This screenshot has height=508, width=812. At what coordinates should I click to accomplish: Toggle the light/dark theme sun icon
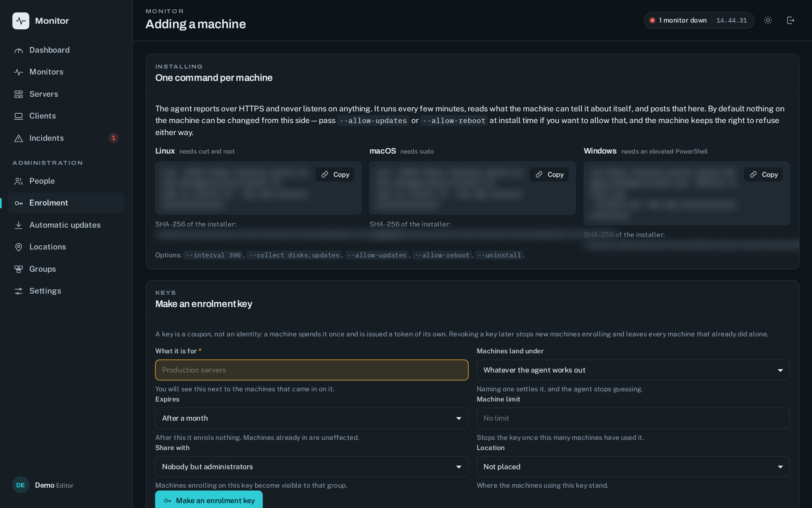768,20
